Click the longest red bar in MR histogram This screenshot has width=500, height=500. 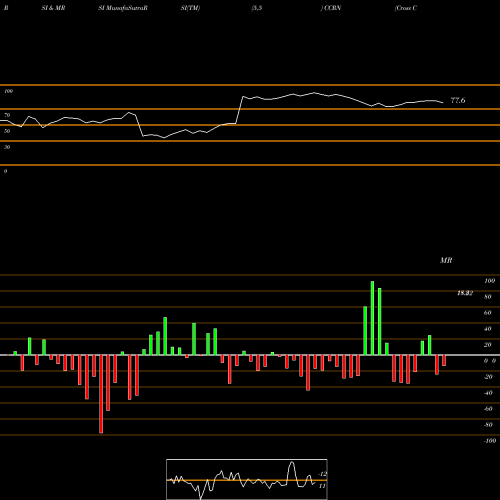pos(101,394)
